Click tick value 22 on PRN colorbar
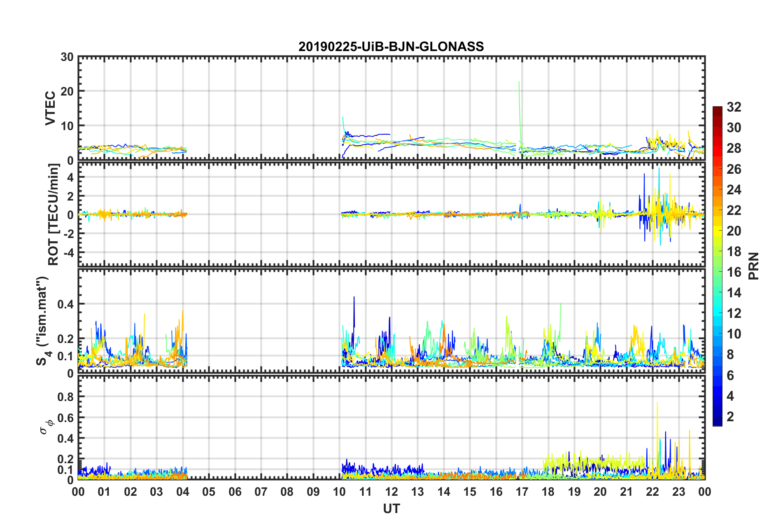The image size is (783, 532). tap(734, 210)
